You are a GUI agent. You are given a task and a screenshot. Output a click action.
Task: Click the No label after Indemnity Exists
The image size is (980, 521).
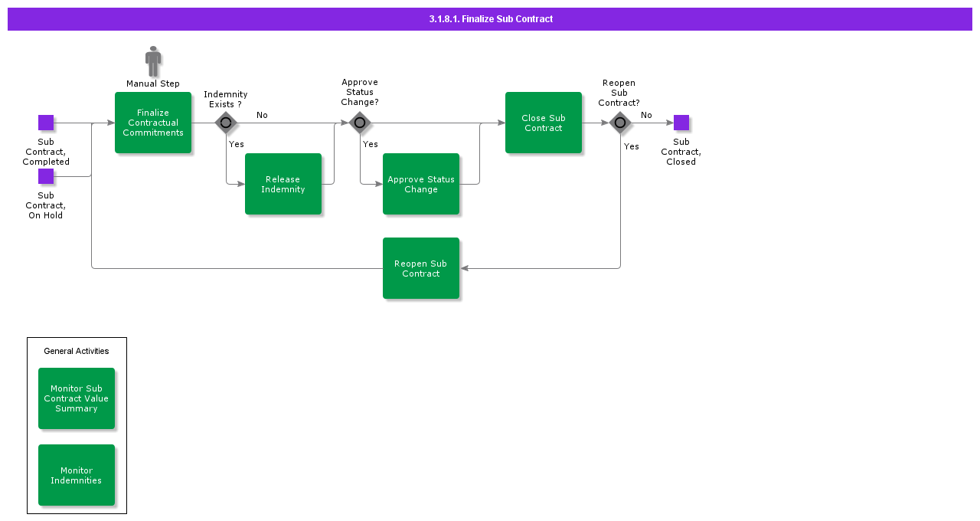(262, 115)
